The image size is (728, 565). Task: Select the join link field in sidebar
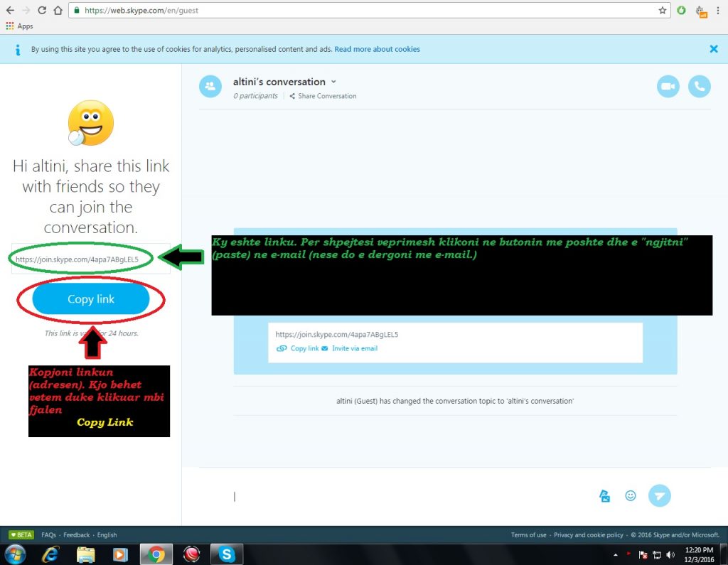(91, 259)
